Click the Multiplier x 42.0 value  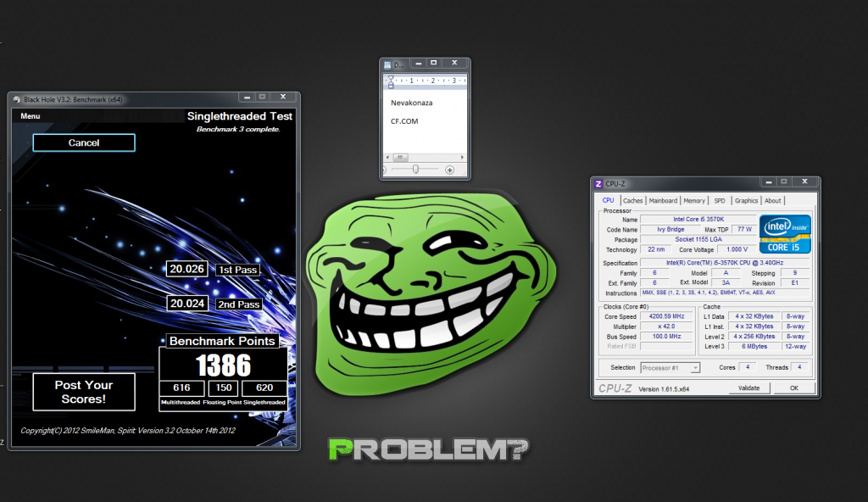(x=666, y=326)
